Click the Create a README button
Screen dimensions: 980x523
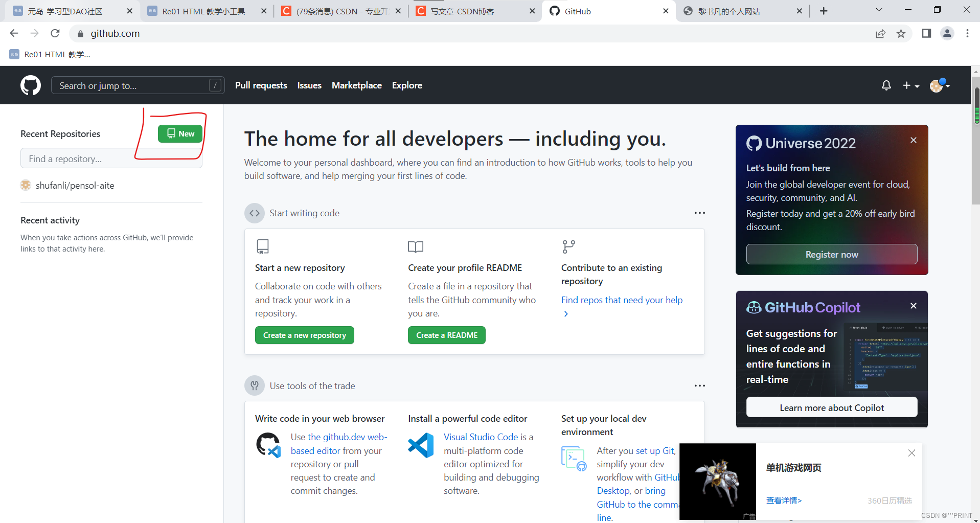pos(446,335)
